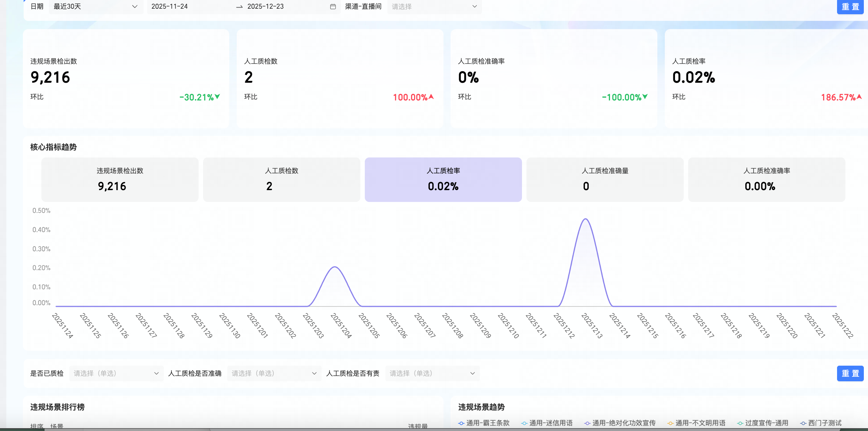This screenshot has height=431, width=868.
Task: Click the calendar icon in date range field
Action: [x=333, y=7]
